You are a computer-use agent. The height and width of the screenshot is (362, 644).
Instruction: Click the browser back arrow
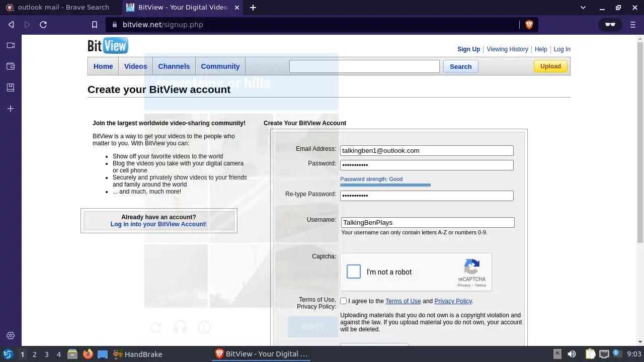coord(11,25)
